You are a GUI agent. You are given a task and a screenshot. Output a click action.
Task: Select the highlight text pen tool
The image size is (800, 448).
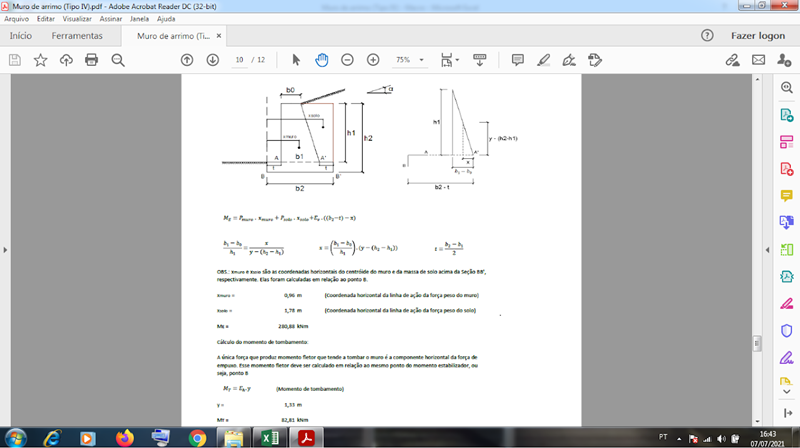coord(543,60)
